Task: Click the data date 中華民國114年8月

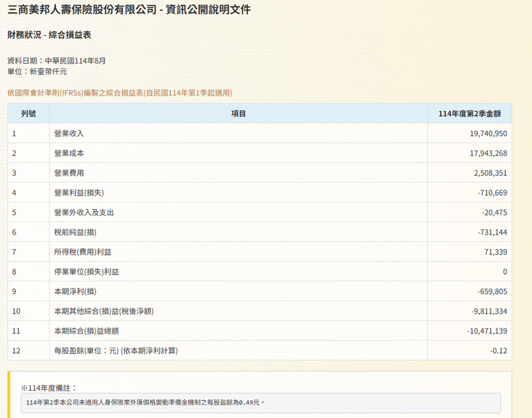Action: [x=75, y=61]
